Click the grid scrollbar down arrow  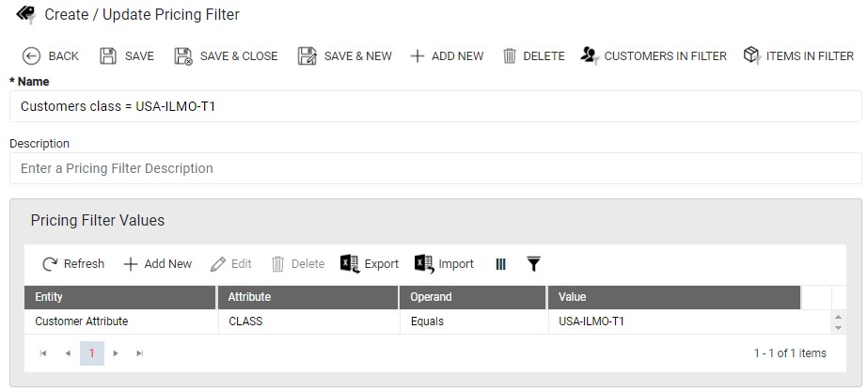pyautogui.click(x=838, y=328)
